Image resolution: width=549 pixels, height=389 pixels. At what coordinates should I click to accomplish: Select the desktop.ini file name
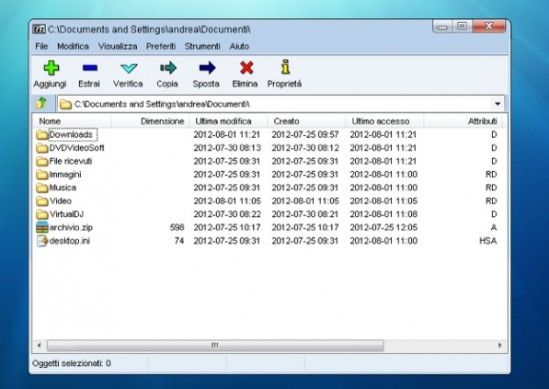(x=70, y=241)
